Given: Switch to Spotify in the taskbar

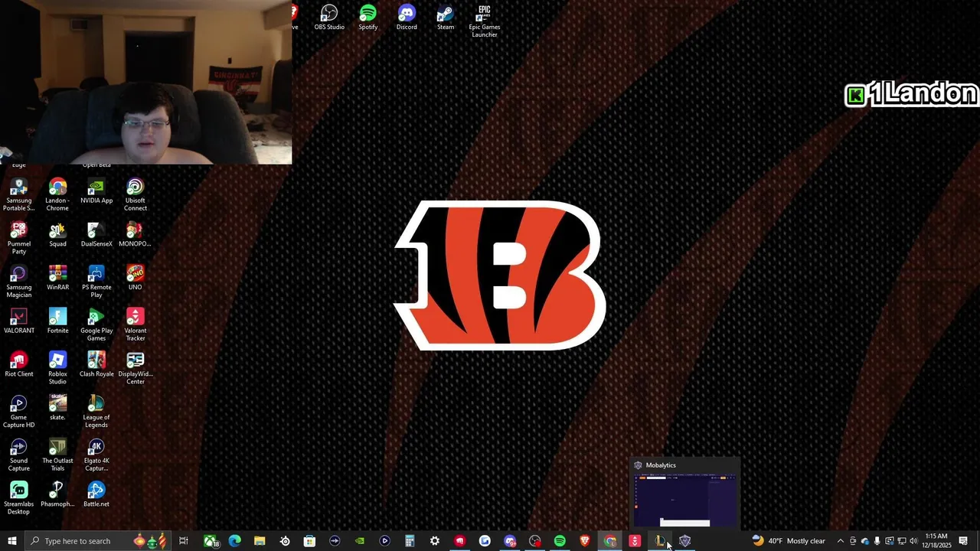Looking at the screenshot, I should [560, 541].
